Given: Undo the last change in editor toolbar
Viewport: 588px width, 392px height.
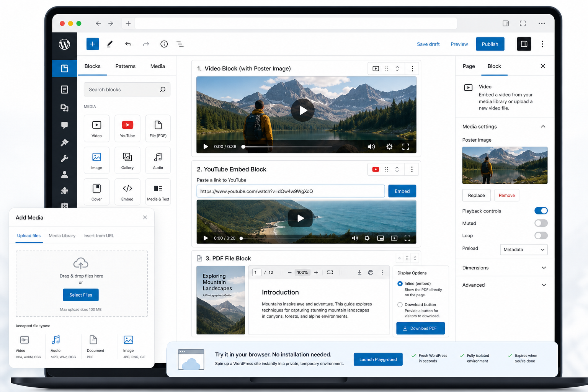Looking at the screenshot, I should point(128,44).
